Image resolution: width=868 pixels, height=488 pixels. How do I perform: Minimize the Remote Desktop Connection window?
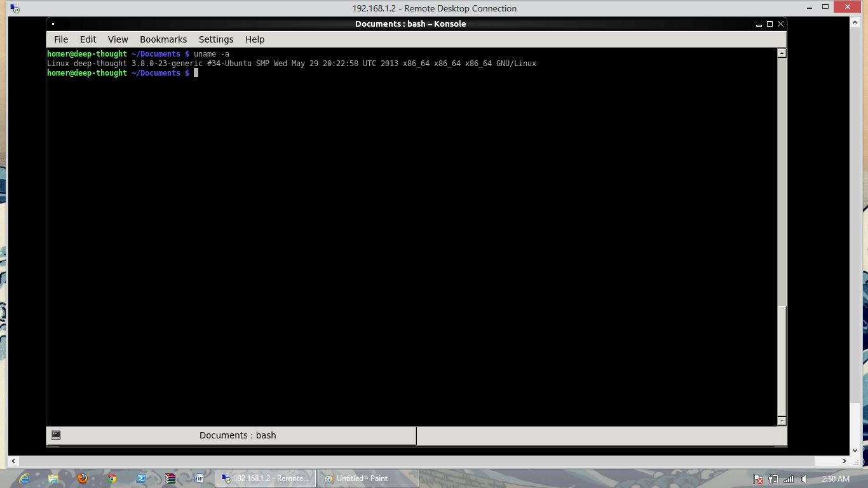809,8
